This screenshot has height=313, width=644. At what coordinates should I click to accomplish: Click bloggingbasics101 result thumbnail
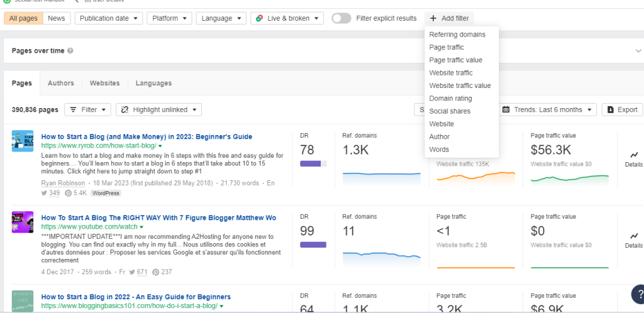[23, 302]
